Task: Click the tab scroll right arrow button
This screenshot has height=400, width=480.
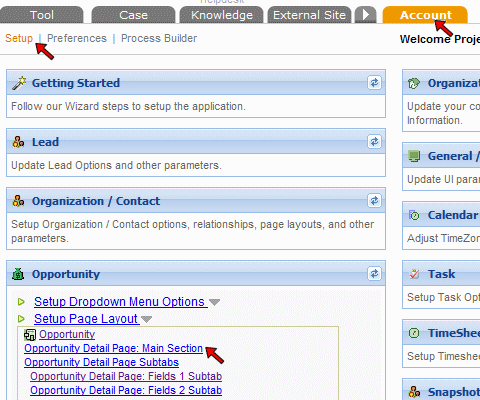Action: pyautogui.click(x=366, y=15)
